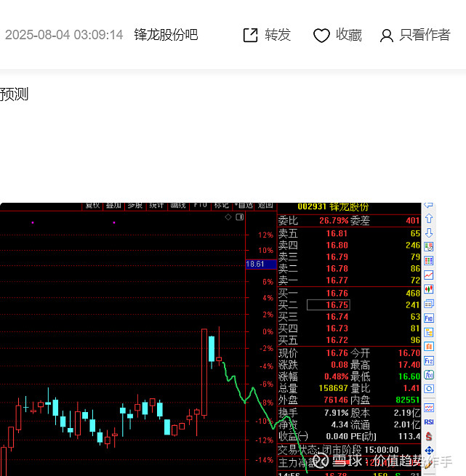This screenshot has width=466, height=476.
Task: Open the F10 company info icon
Action: point(429,318)
